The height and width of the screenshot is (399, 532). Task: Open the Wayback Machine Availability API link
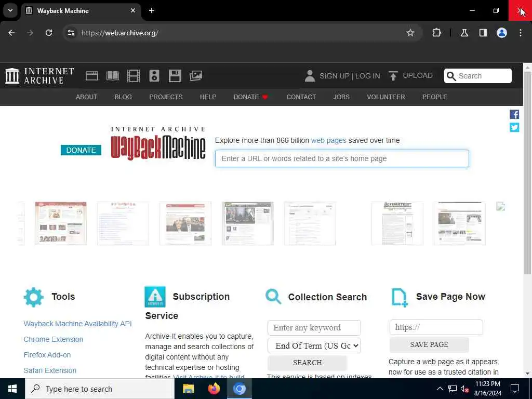pyautogui.click(x=78, y=324)
